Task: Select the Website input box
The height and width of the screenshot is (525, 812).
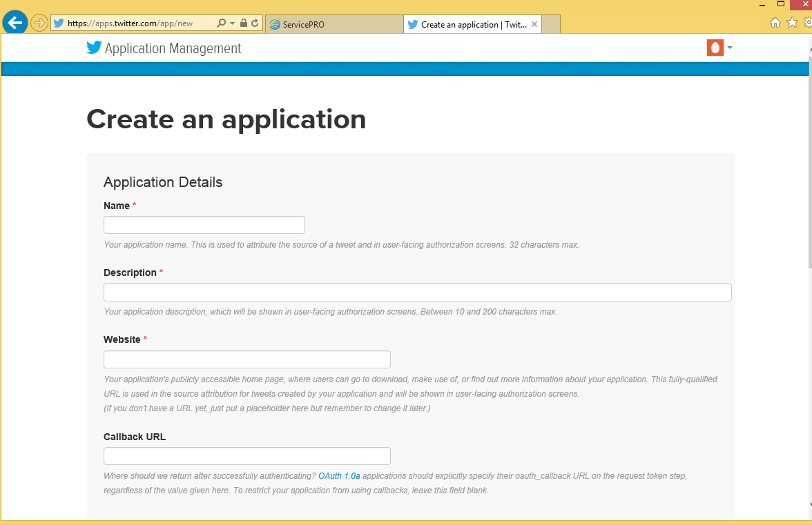Action: pos(246,359)
